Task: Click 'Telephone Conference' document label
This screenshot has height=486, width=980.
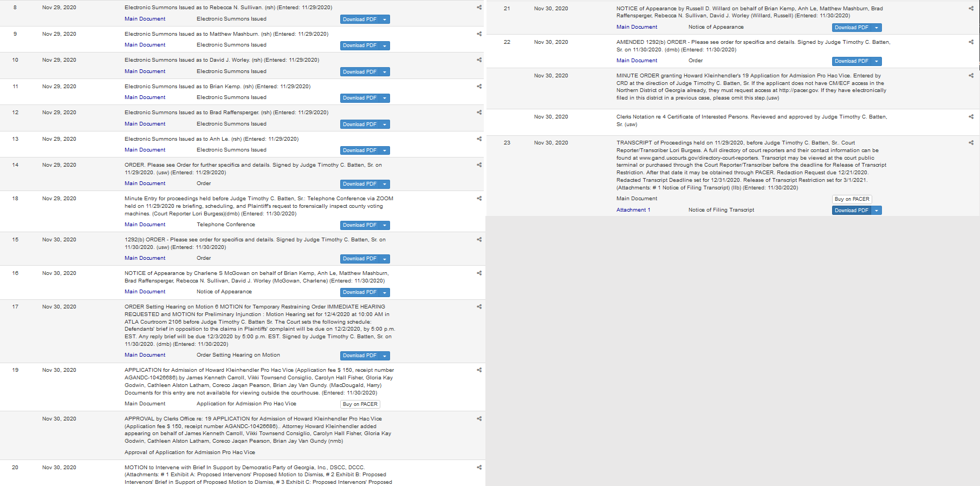Action: [x=226, y=225]
